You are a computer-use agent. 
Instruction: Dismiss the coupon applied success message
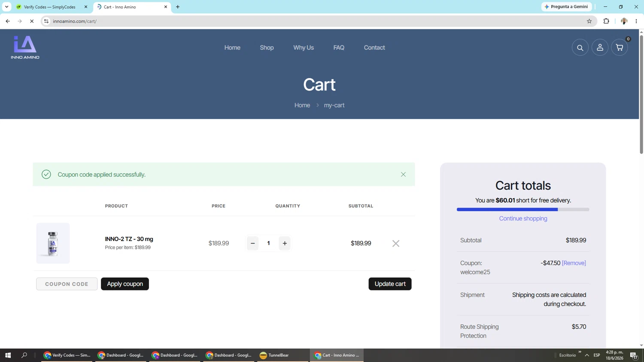click(x=403, y=174)
